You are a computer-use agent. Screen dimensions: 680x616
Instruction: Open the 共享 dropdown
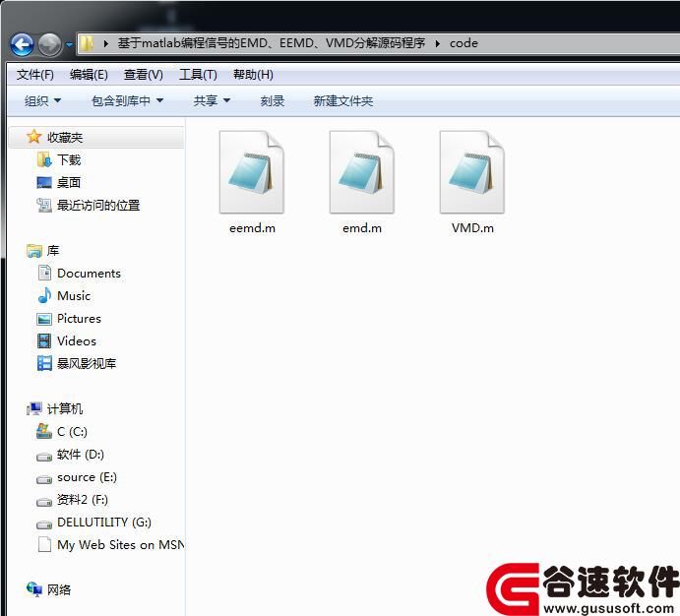tap(212, 101)
